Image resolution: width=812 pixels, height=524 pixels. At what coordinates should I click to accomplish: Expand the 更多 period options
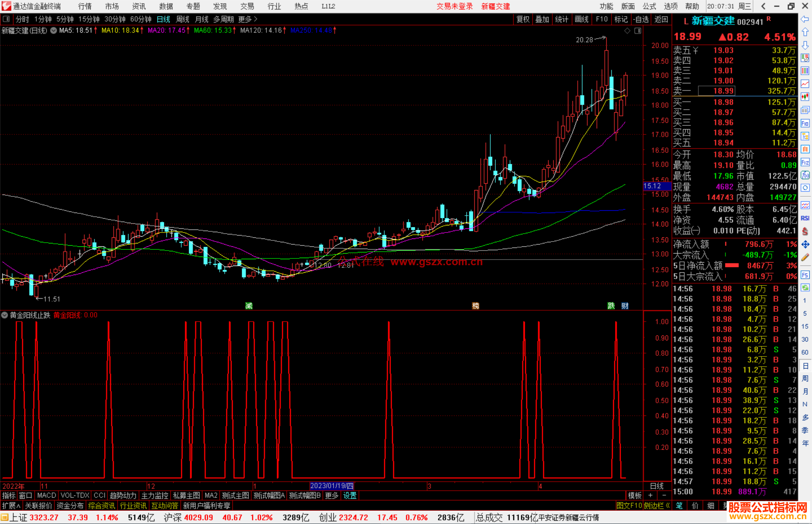[x=248, y=19]
